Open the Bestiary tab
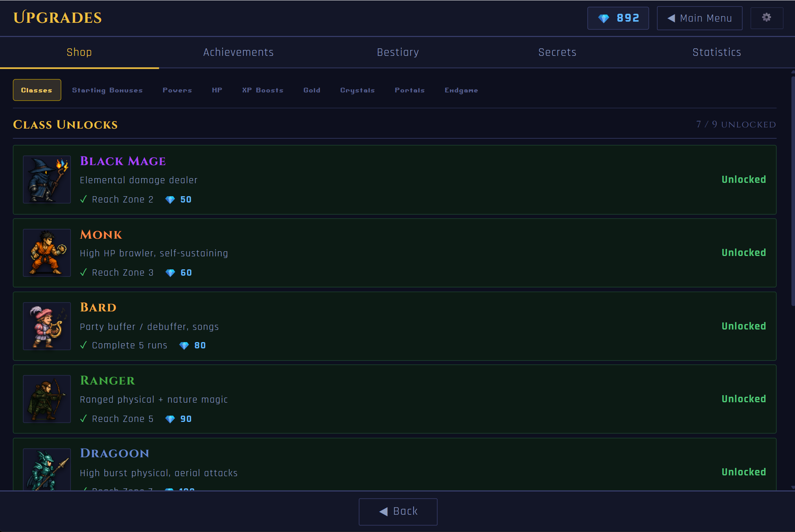The width and height of the screenshot is (795, 532). point(397,52)
